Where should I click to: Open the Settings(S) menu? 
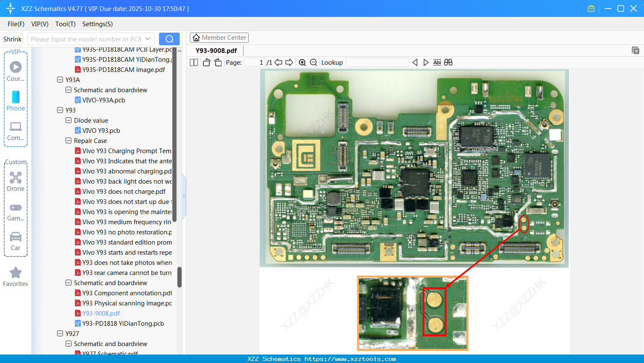(98, 24)
